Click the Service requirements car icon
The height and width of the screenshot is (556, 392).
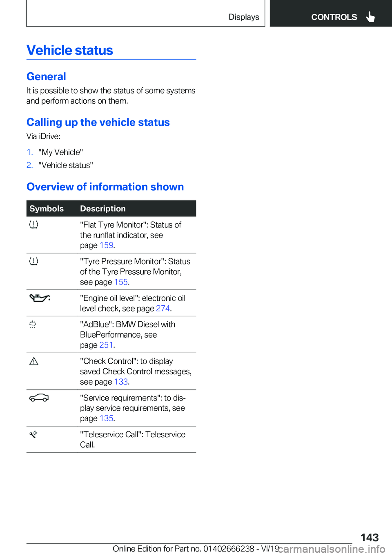coord(39,398)
